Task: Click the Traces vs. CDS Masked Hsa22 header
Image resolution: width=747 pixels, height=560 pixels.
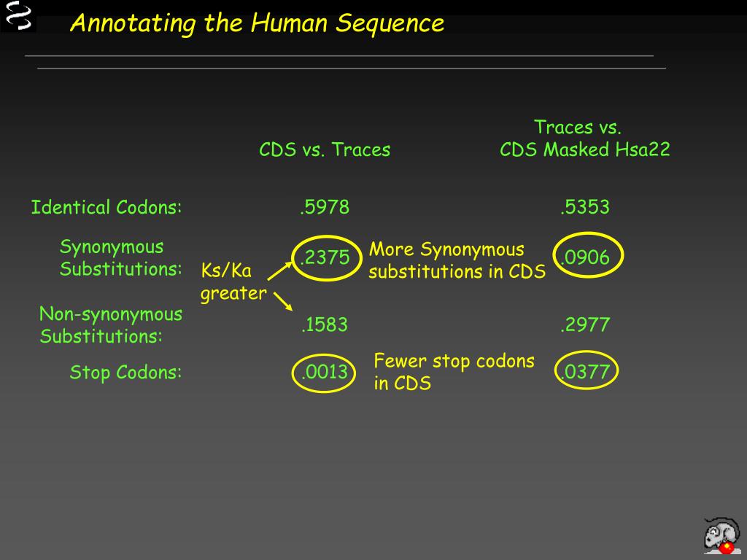Action: click(x=584, y=139)
